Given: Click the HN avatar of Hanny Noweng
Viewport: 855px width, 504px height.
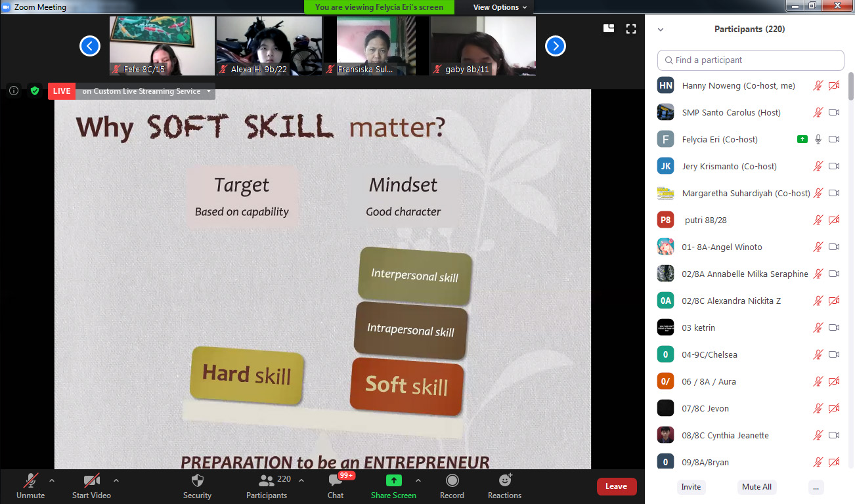Looking at the screenshot, I should tap(666, 85).
